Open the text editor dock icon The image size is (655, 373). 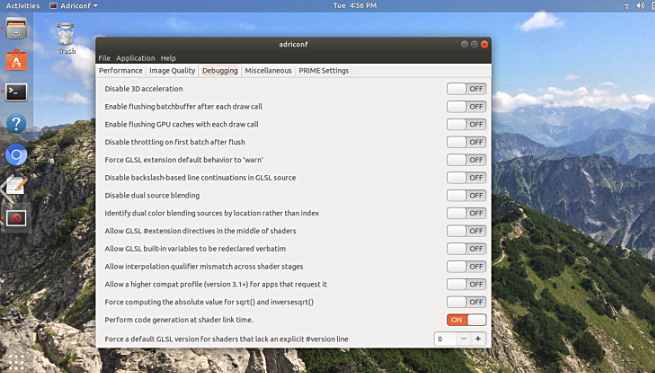(x=15, y=186)
